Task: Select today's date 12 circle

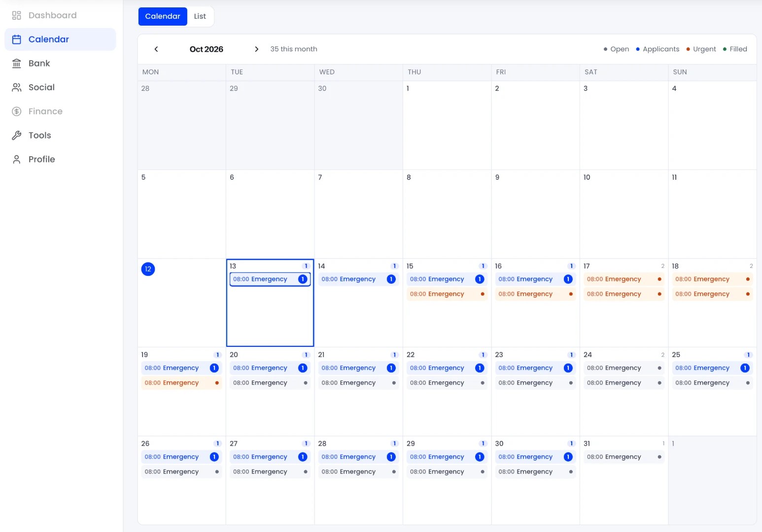Action: coord(148,269)
